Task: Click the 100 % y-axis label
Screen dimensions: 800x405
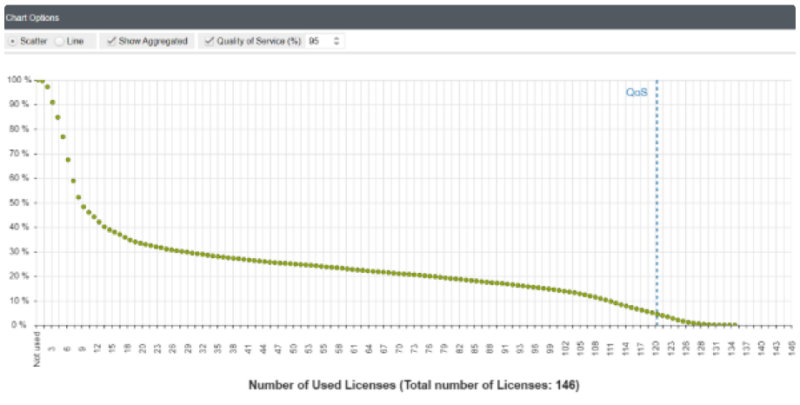Action: point(17,80)
